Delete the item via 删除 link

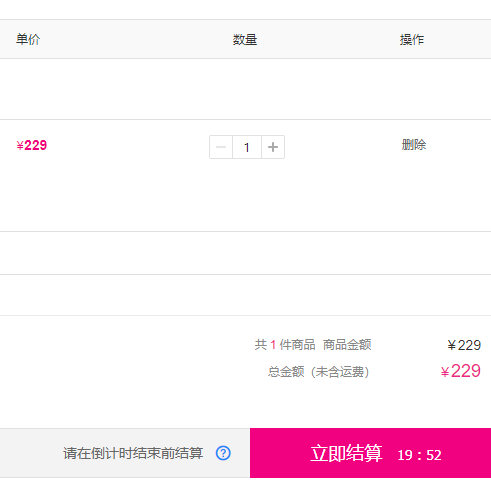click(x=414, y=145)
